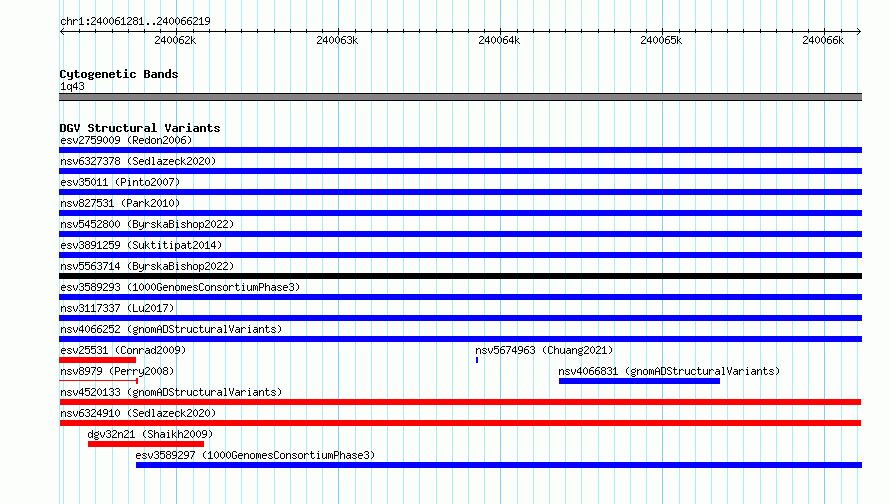Click the esv2759009 (Redon2006) variant label
Image resolution: width=890 pixels, height=504 pixels.
point(126,140)
